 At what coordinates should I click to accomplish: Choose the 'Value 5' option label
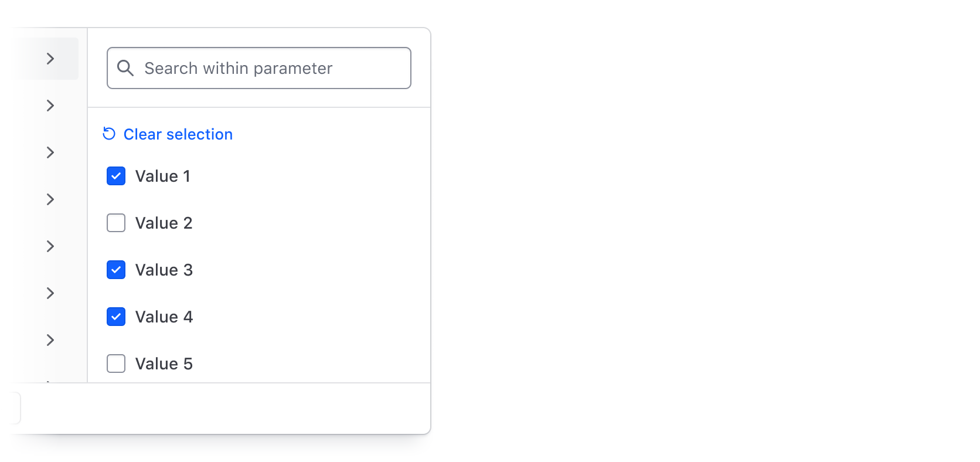164,364
